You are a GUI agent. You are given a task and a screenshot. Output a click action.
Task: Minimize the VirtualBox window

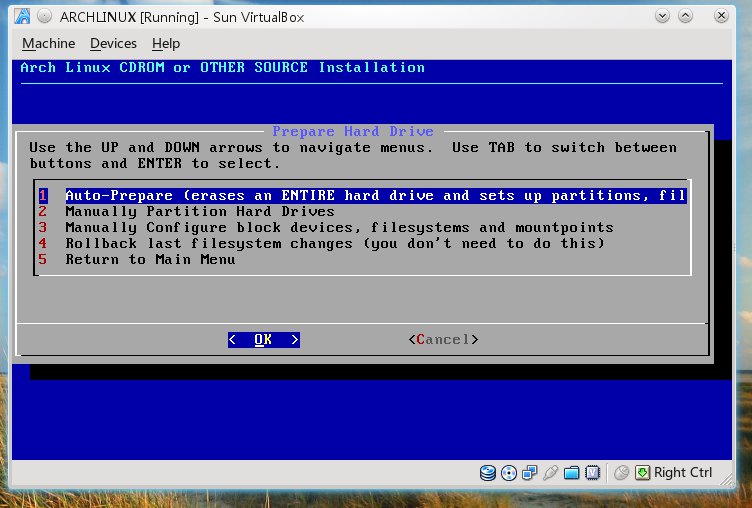tap(662, 16)
